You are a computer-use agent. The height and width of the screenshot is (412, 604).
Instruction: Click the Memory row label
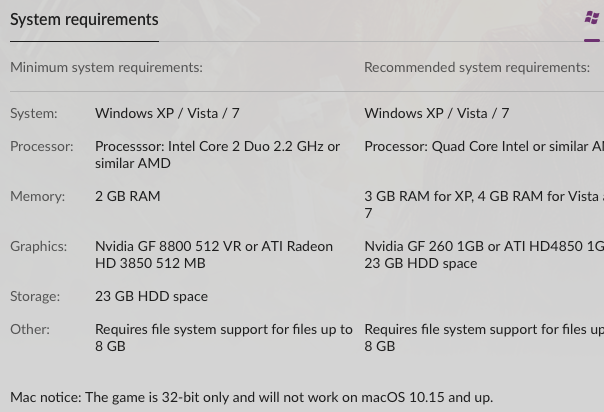point(37,196)
